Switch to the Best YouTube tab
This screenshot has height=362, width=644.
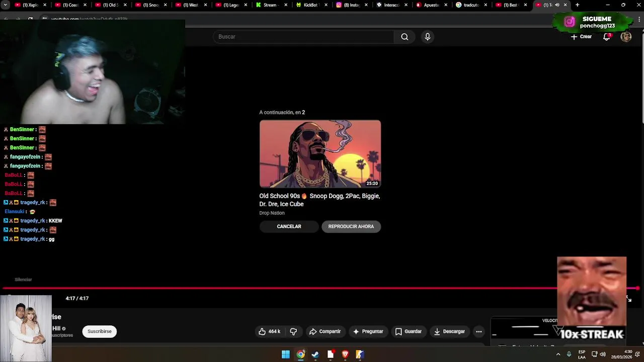(x=512, y=5)
